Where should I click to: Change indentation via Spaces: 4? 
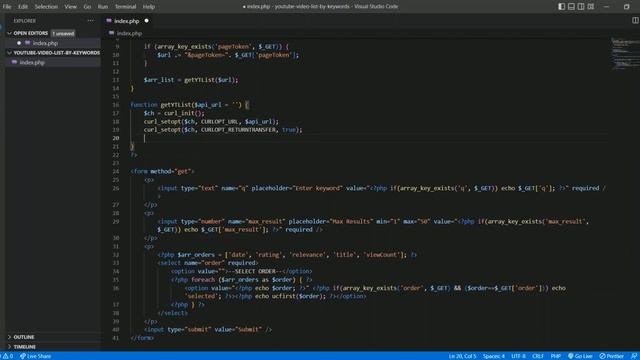click(x=494, y=356)
